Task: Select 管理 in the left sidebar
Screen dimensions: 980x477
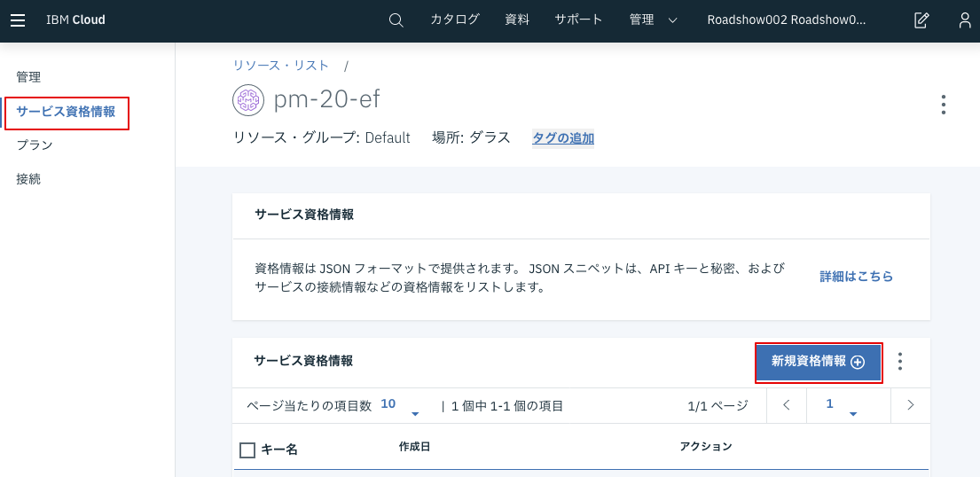Action: coord(28,77)
